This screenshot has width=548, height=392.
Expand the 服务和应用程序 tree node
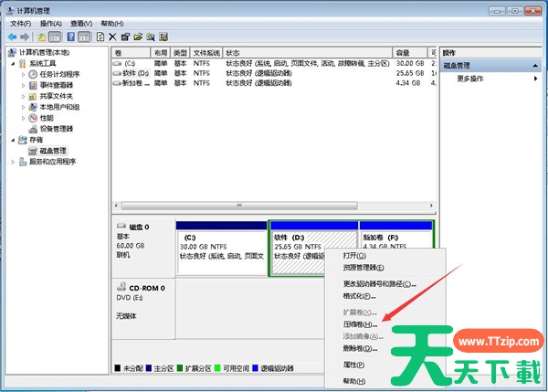coord(13,162)
